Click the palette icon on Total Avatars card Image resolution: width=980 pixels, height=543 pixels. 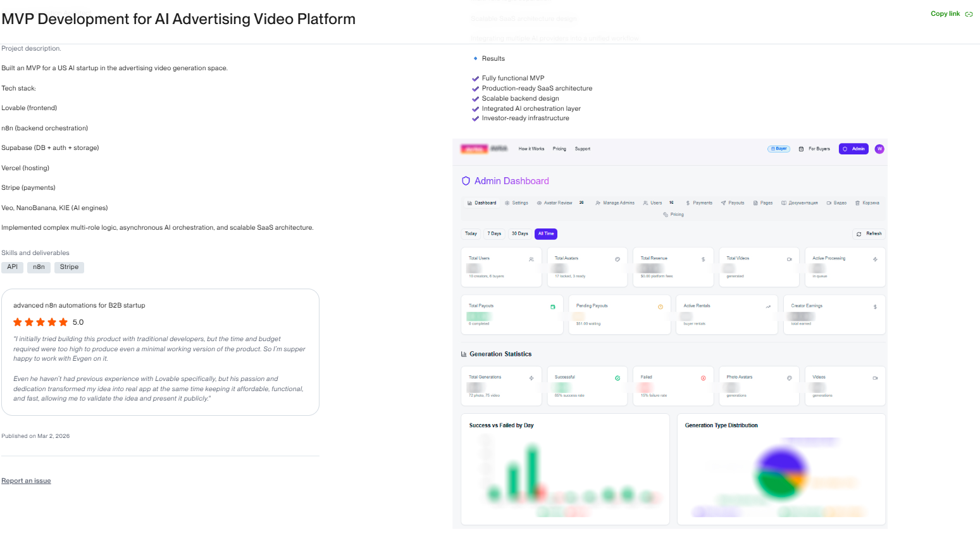(617, 259)
